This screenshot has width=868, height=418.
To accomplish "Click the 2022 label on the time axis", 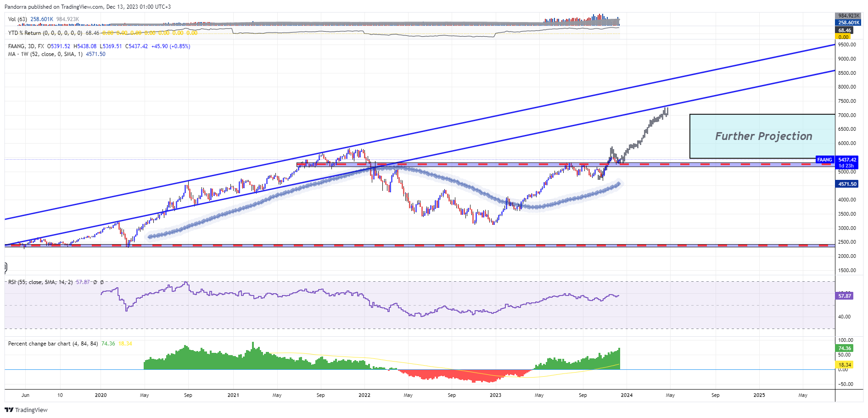I will point(364,395).
